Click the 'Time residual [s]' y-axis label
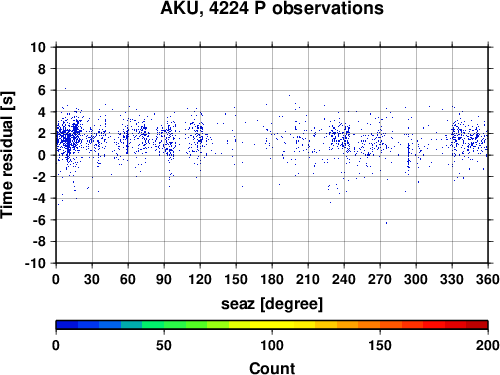 (7, 155)
